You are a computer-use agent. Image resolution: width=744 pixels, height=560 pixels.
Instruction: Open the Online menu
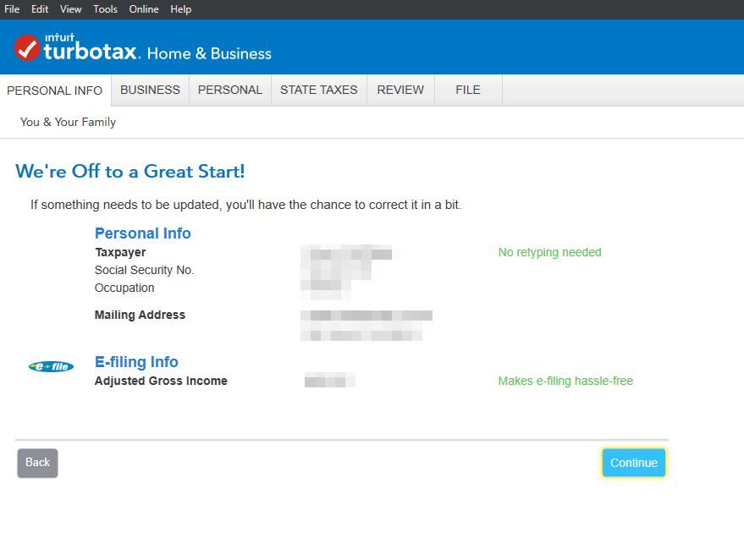pos(144,9)
